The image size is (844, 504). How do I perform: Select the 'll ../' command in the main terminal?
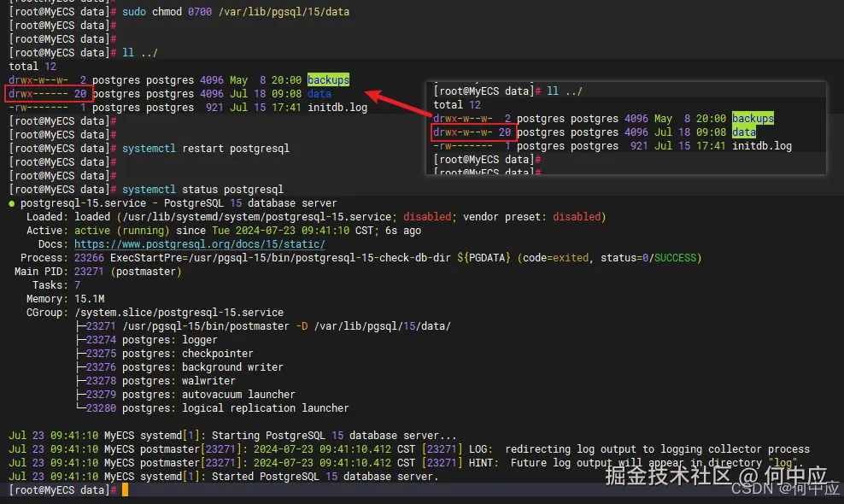click(140, 53)
